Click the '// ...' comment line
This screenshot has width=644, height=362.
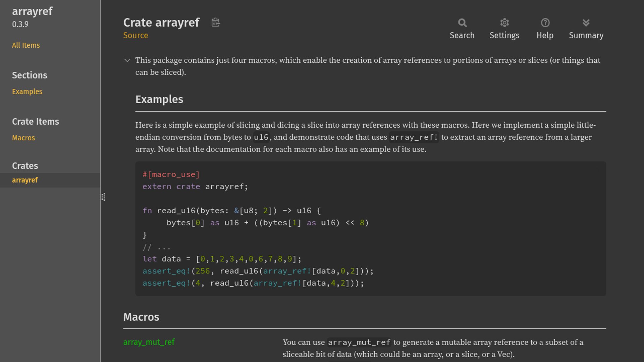[x=157, y=247]
